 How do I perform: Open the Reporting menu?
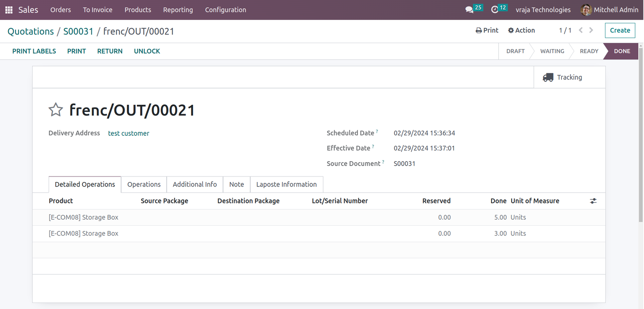click(x=178, y=10)
